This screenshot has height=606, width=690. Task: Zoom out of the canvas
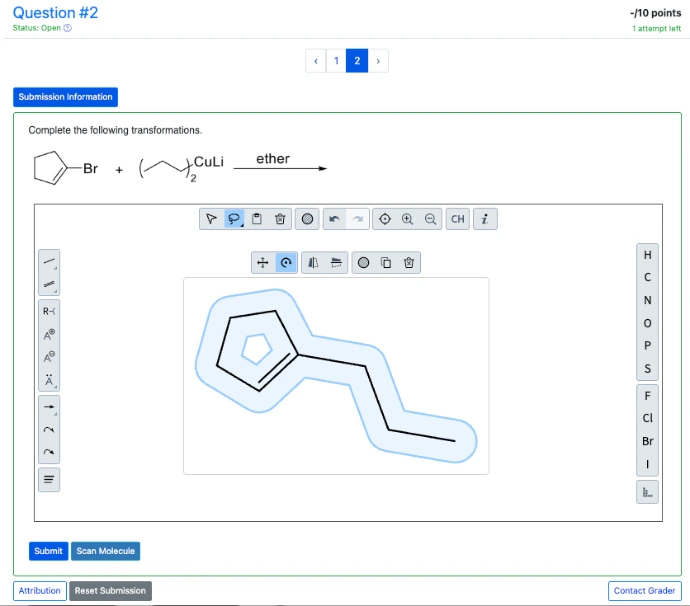coord(430,219)
